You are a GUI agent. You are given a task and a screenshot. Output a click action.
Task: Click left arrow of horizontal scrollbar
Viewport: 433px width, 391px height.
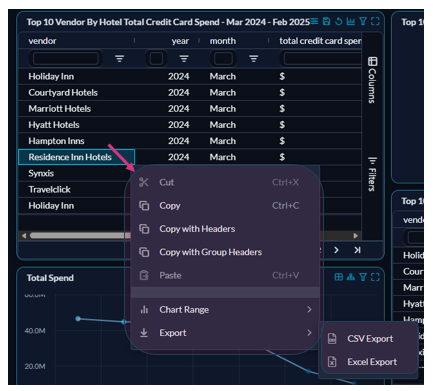[24, 236]
